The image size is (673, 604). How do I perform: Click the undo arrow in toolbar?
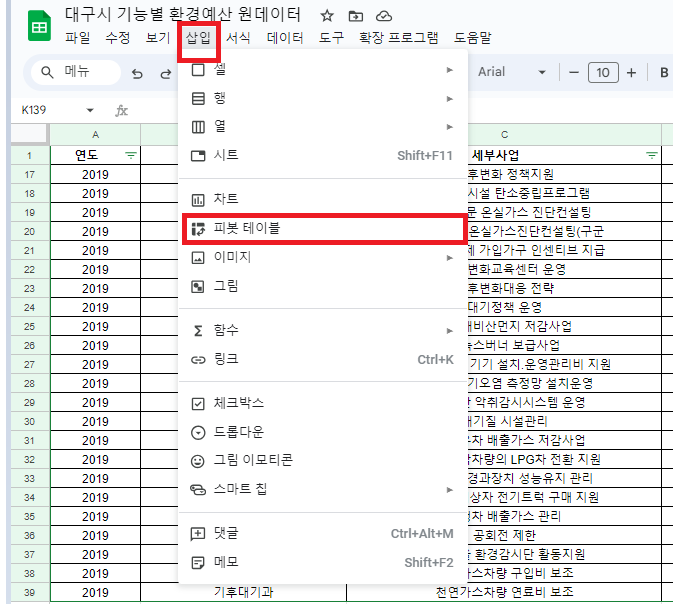[138, 73]
